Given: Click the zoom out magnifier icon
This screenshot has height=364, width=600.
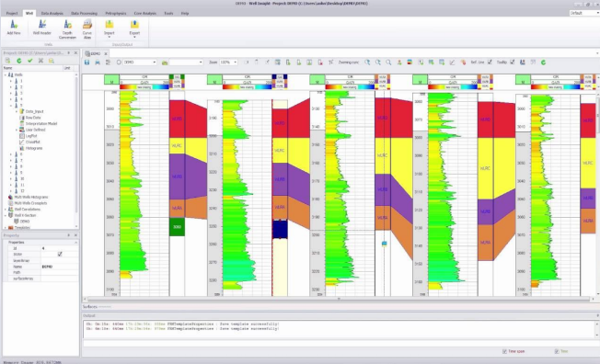Looking at the screenshot, I should tap(377, 62).
